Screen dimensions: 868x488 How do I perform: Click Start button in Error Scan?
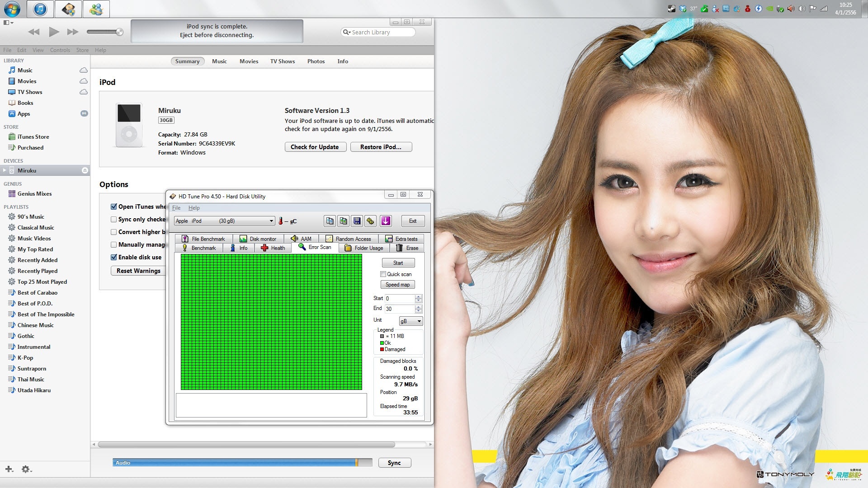[x=398, y=263]
